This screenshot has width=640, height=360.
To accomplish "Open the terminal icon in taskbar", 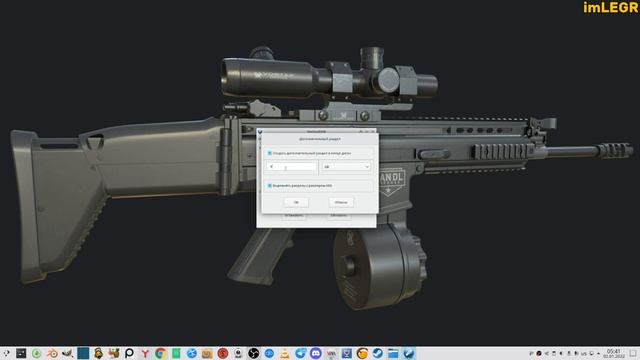I will tap(21, 353).
